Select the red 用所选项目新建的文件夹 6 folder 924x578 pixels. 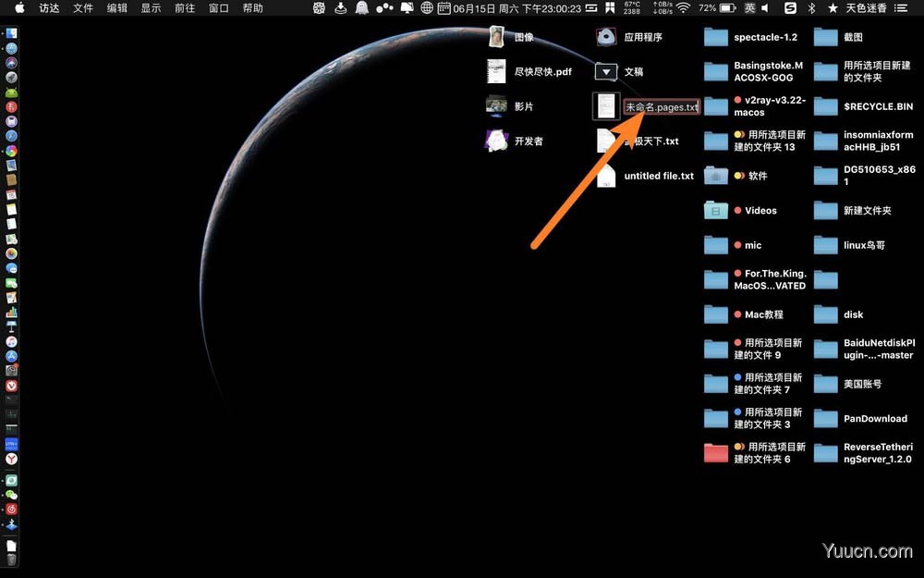(x=716, y=453)
